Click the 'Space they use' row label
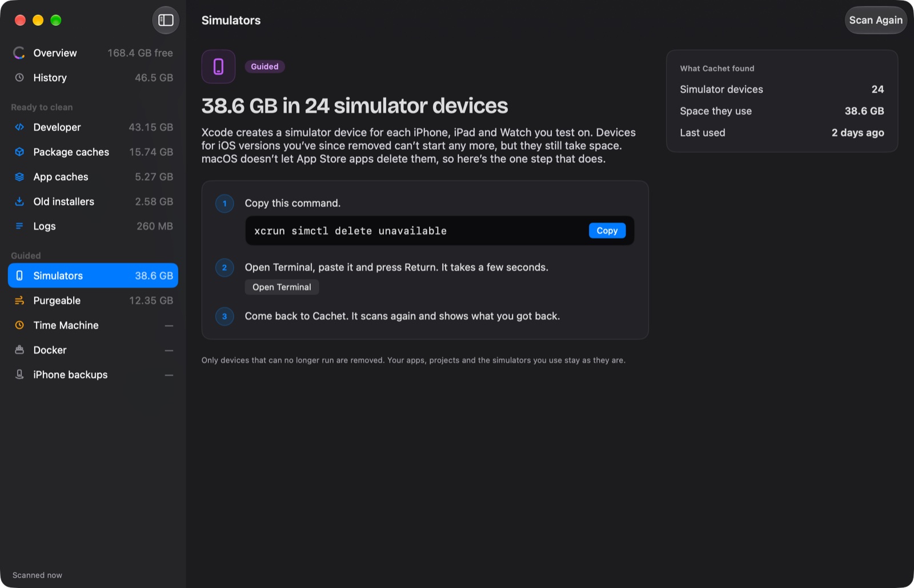 [716, 111]
